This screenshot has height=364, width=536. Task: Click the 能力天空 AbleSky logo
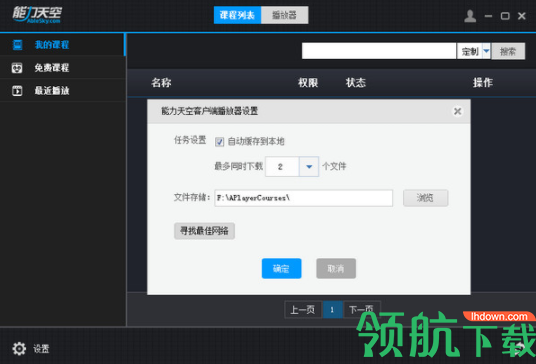[37, 15]
